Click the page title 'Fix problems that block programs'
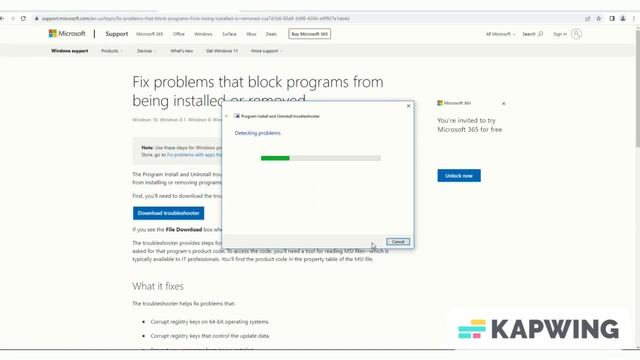The image size is (640, 360). pos(258,91)
